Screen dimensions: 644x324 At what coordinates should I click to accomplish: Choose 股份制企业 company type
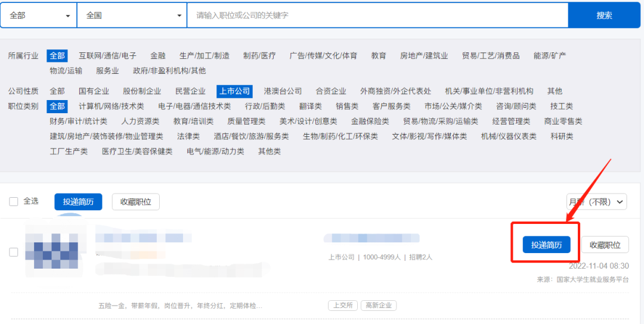click(142, 91)
